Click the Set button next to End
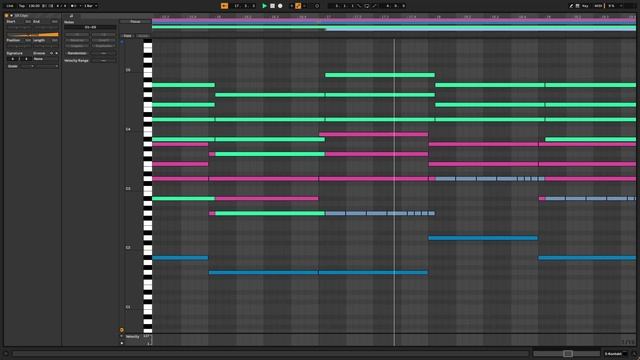The height and width of the screenshot is (360, 640). 54,21
